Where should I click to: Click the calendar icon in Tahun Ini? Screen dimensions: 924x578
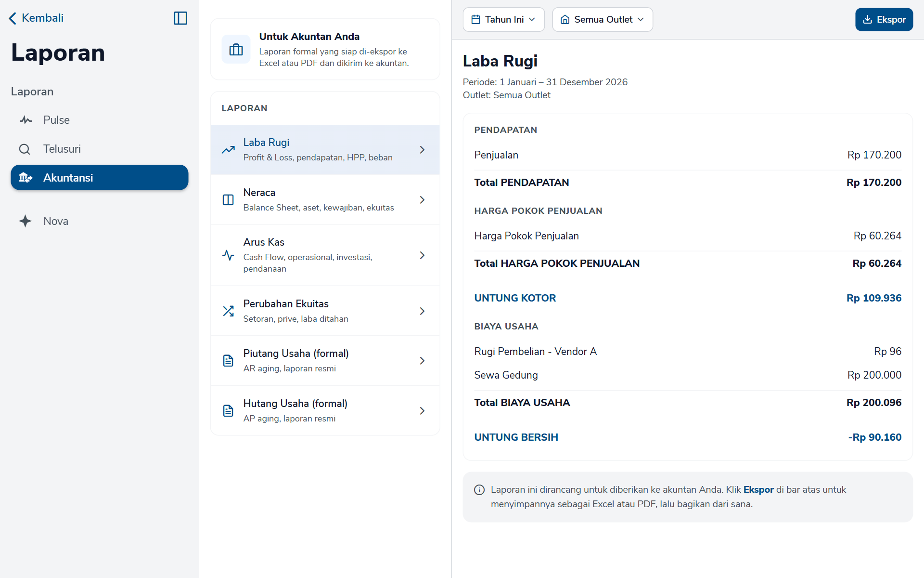[x=476, y=19]
